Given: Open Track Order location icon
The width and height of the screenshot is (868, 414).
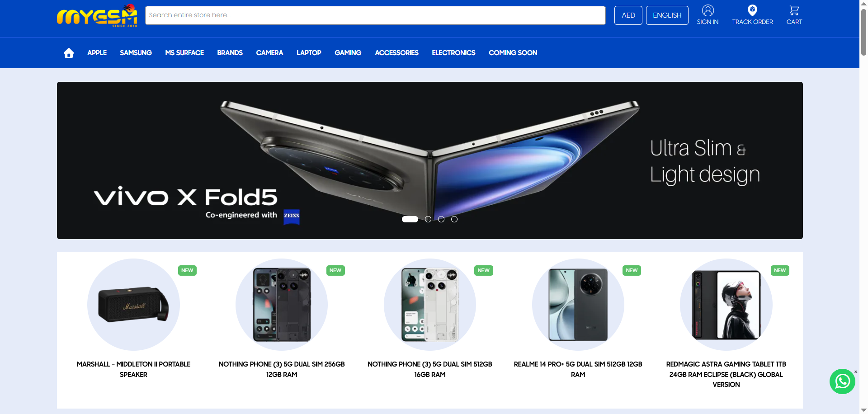Looking at the screenshot, I should click(752, 10).
